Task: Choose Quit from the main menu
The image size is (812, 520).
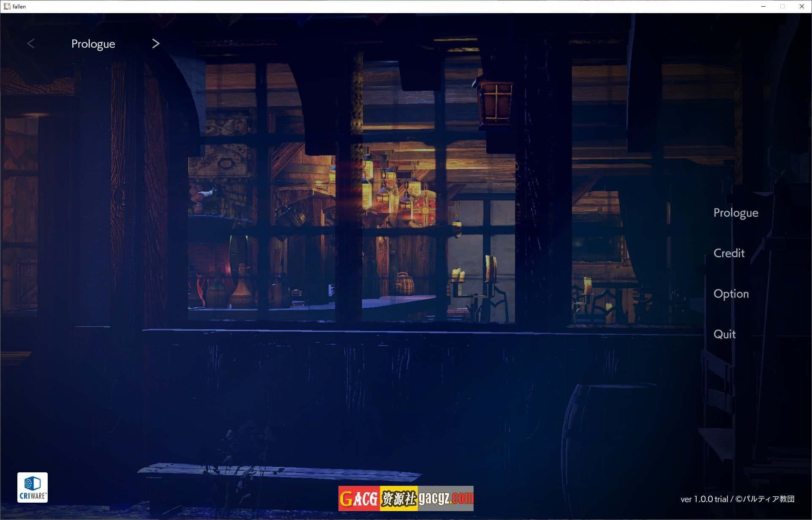Action: coord(725,334)
